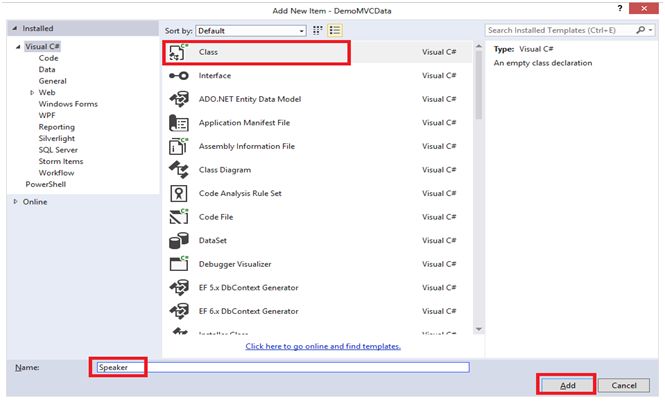Click the search magnifier icon
The width and height of the screenshot is (665, 401).
pyautogui.click(x=640, y=30)
